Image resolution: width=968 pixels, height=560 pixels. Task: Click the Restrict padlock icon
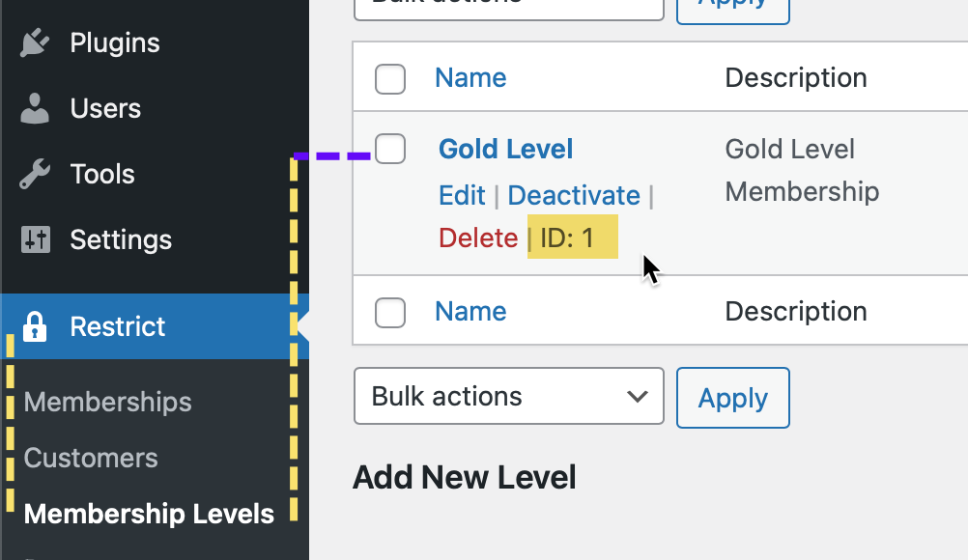click(x=35, y=326)
